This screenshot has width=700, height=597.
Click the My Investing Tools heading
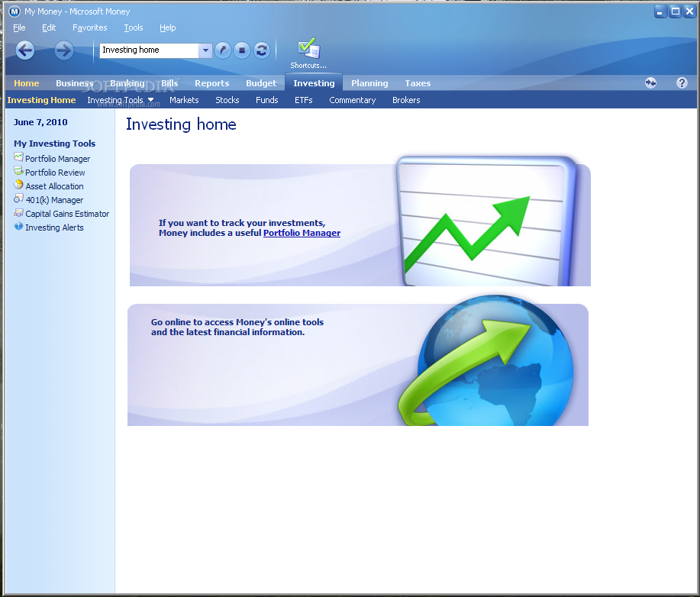click(x=54, y=144)
